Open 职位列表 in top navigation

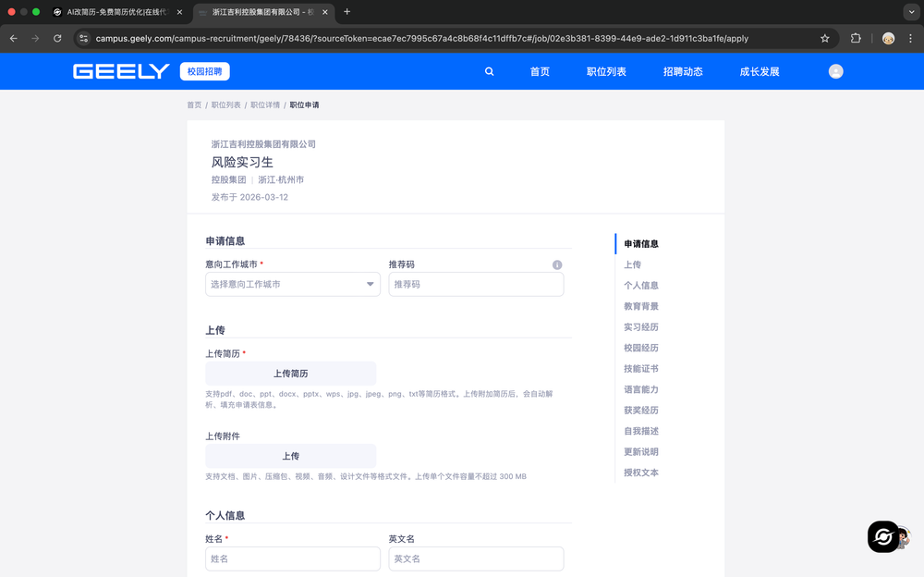(606, 71)
